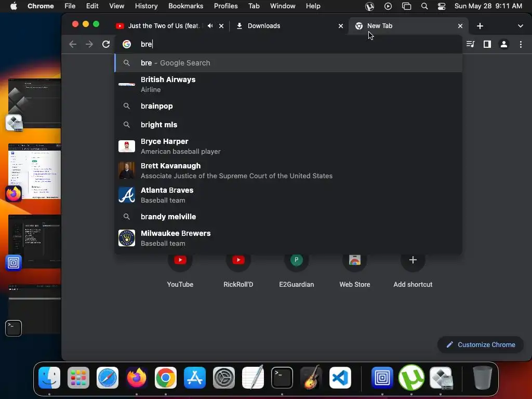Screen dimensions: 532x399
Task: Open the Apple menu
Action: click(x=14, y=6)
